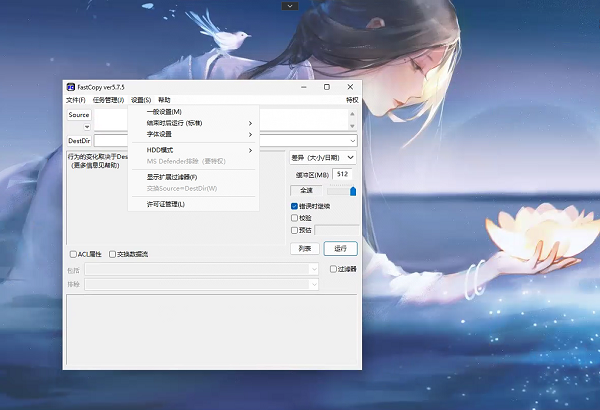The image size is (600, 410).
Task: Click the 列表 button
Action: coord(305,249)
